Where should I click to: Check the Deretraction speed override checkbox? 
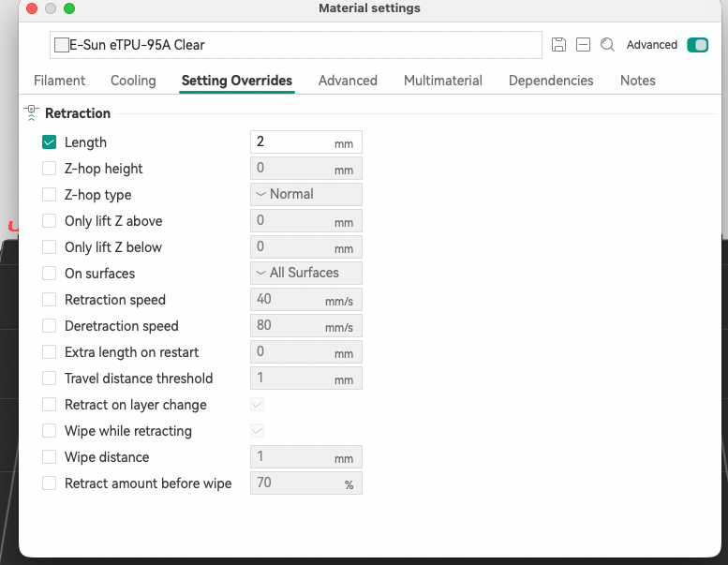(49, 325)
